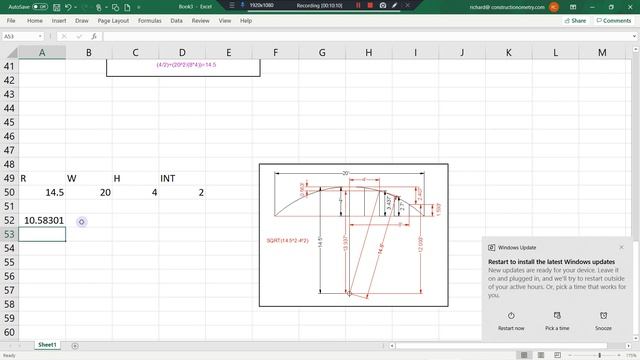Toggle the recorder microphone icon
The height and width of the screenshot is (360, 640).
click(x=242, y=5)
